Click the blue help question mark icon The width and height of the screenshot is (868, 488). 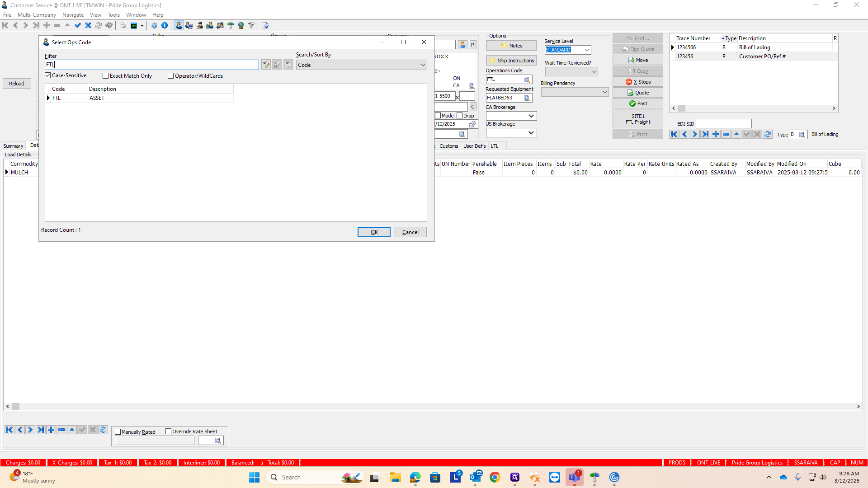coord(154,25)
